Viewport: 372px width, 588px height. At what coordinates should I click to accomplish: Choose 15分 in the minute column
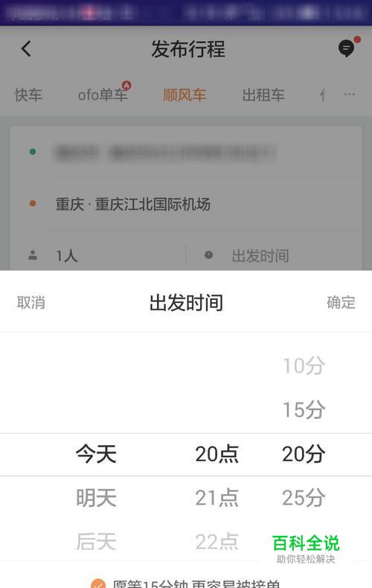coord(304,409)
